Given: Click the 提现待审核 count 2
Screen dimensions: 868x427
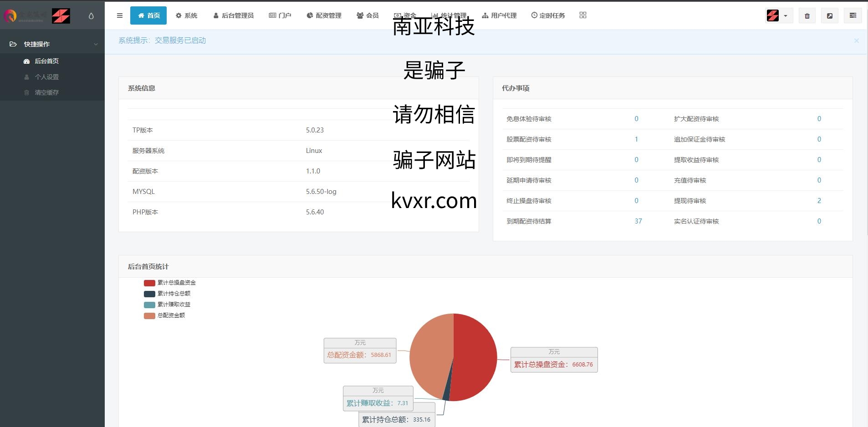Looking at the screenshot, I should pos(819,201).
